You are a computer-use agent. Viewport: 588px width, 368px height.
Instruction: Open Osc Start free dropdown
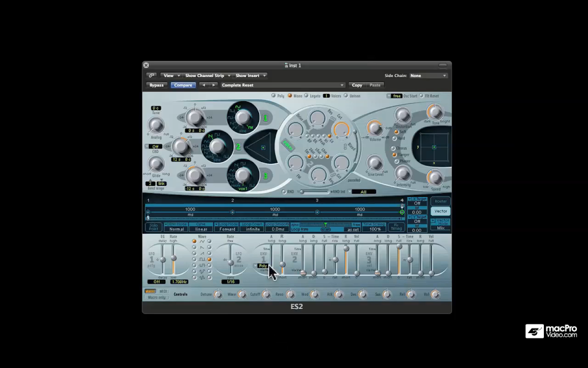(x=395, y=96)
